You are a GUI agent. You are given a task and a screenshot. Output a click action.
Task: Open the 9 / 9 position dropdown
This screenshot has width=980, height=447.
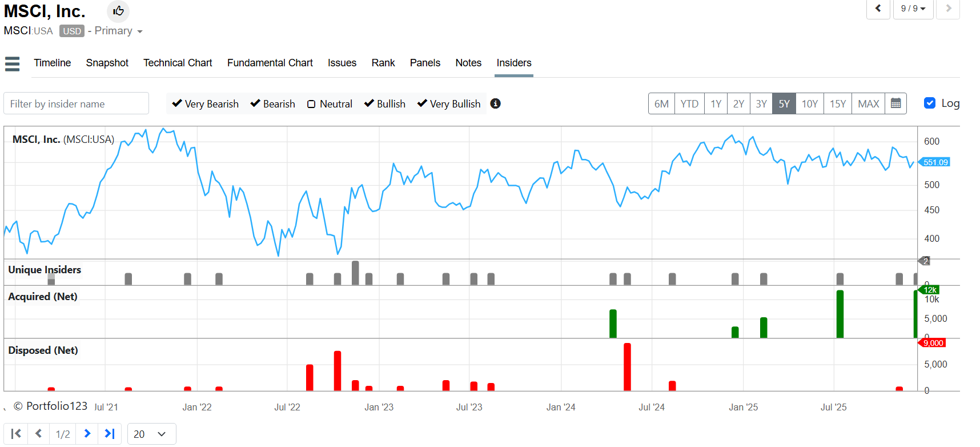[913, 9]
